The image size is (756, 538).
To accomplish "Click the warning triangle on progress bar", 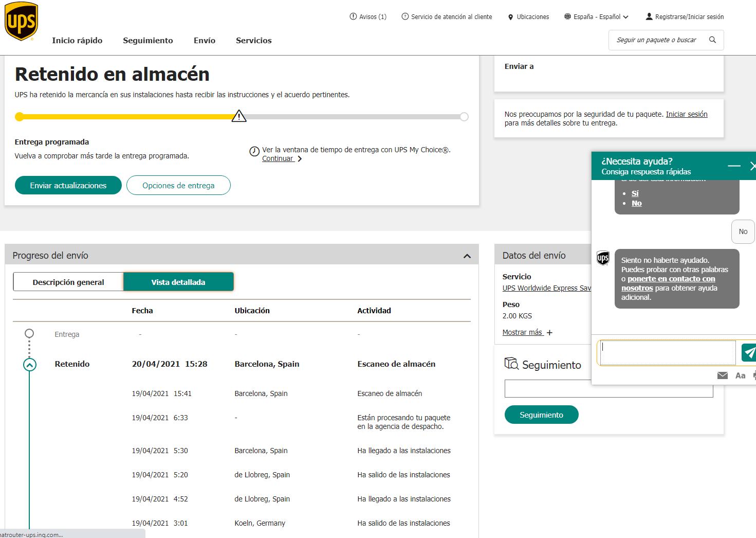I will 239,116.
